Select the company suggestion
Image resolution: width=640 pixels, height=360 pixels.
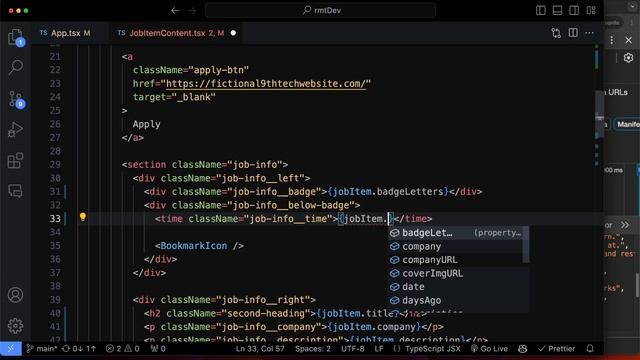point(456,246)
